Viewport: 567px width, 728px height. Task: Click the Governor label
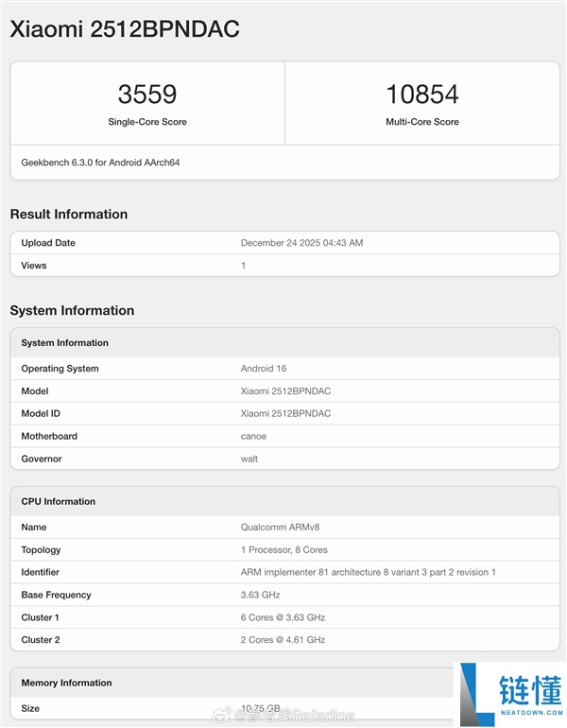click(x=42, y=459)
